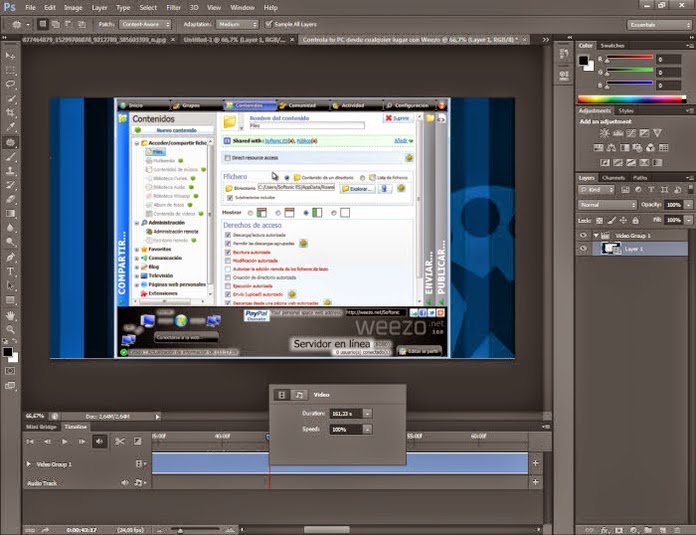Viewport: 696px width, 535px height.
Task: Step to the next frame
Action: click(82, 441)
